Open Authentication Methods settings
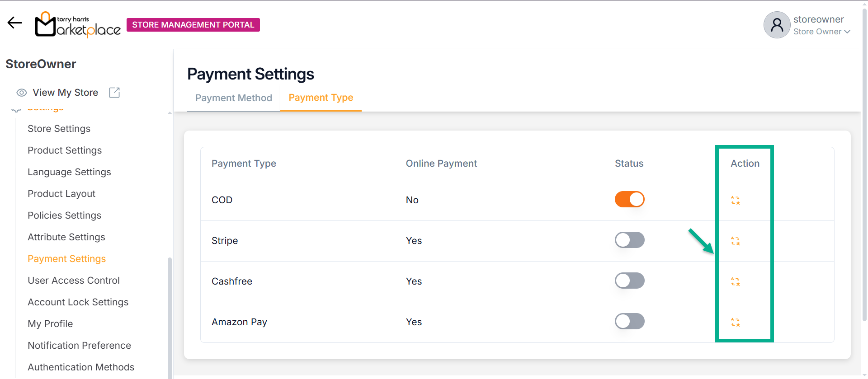 [x=81, y=367]
